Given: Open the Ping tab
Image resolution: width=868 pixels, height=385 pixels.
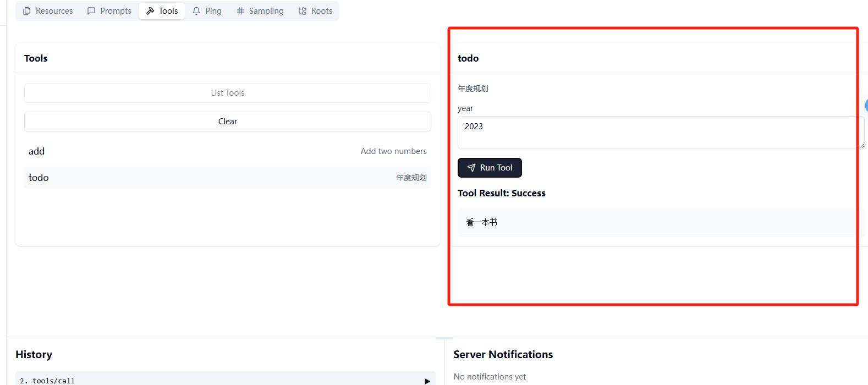Looking at the screenshot, I should [x=207, y=11].
